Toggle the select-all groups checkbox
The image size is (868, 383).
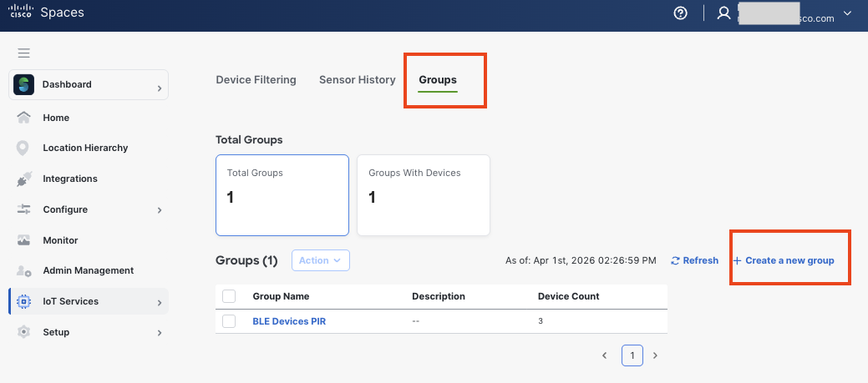229,296
